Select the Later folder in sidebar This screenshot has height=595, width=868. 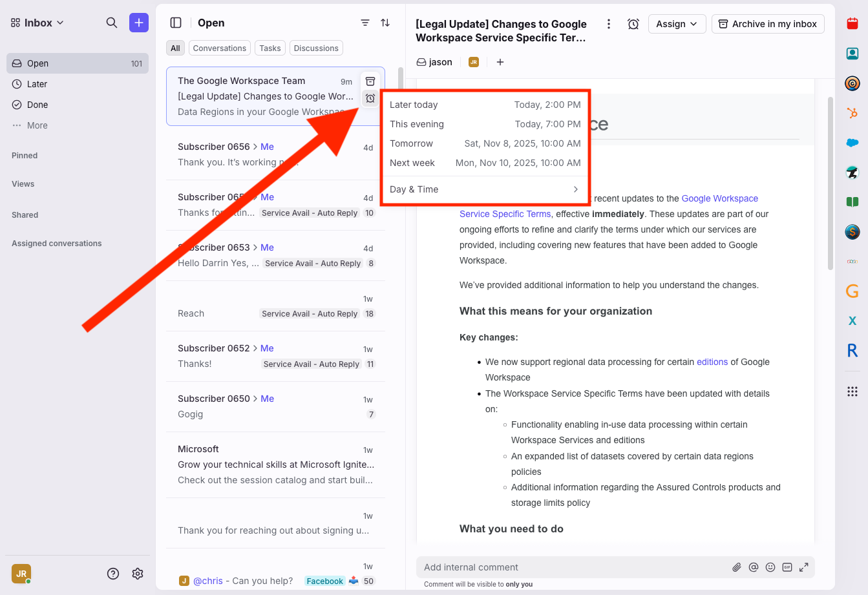point(37,84)
